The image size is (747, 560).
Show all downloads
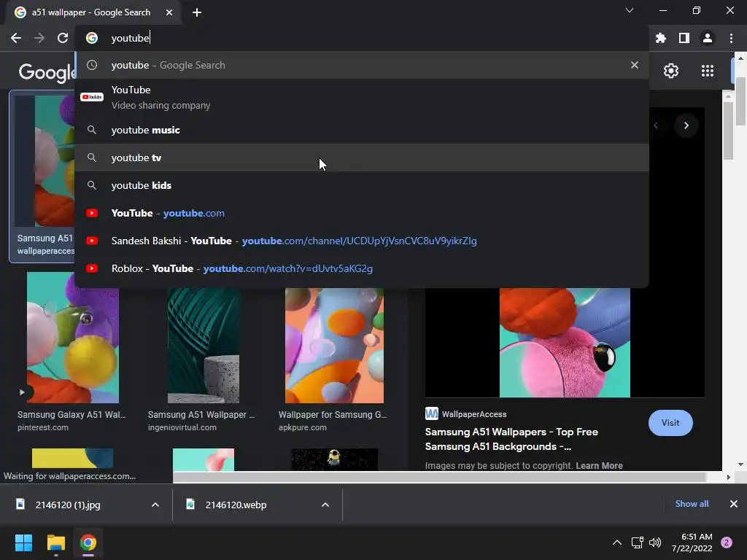point(692,504)
